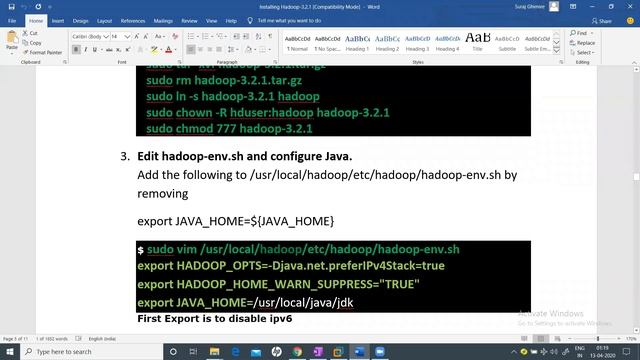Apply strikethrough to text
Image resolution: width=640 pixels, height=360 pixels.
point(109,50)
